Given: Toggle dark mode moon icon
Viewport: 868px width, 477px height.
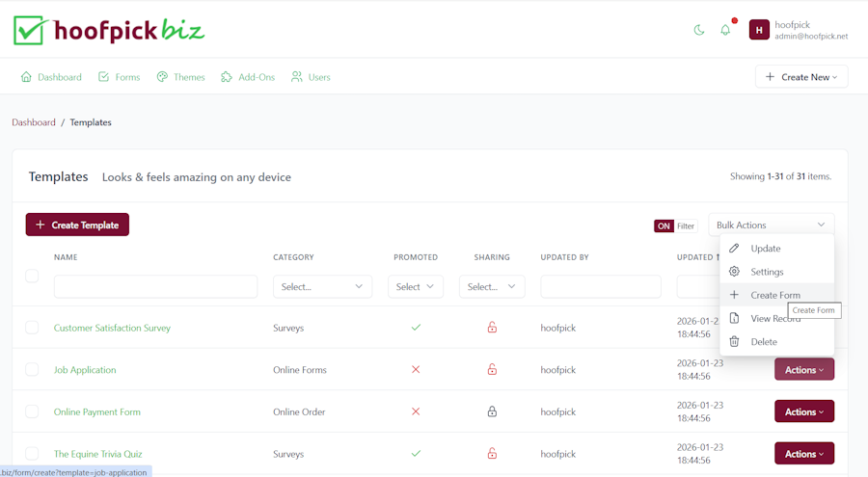Looking at the screenshot, I should click(699, 30).
